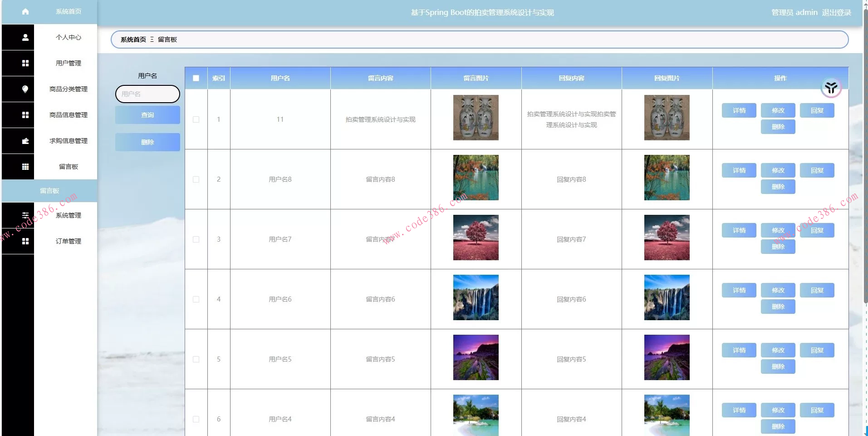The image size is (868, 436).
Task: Click the sliders icon beside 系统管理
Action: coord(25,215)
